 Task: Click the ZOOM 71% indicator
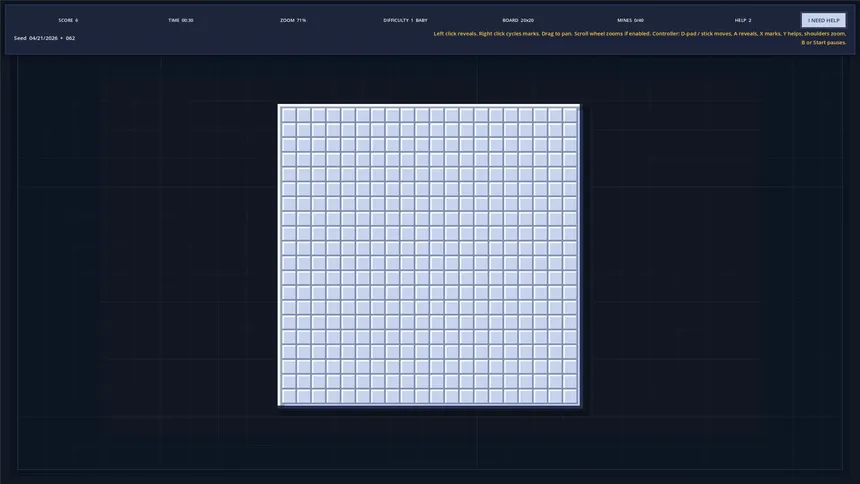tap(293, 20)
